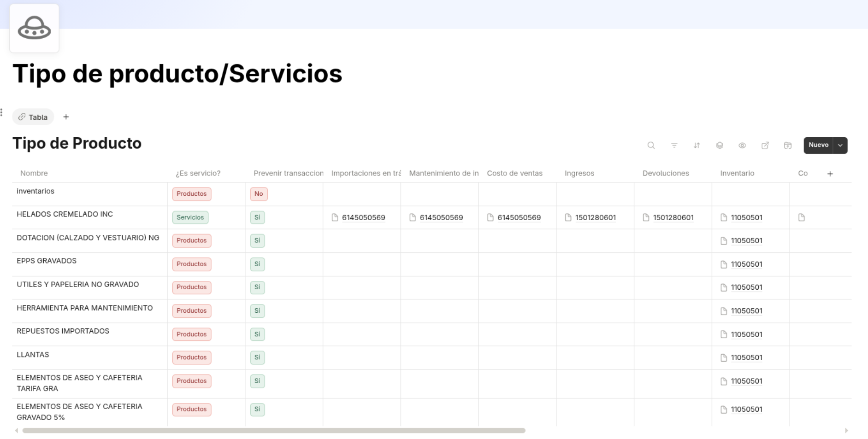Click the Co column header
Screen dimensions: 868x439
(803, 173)
